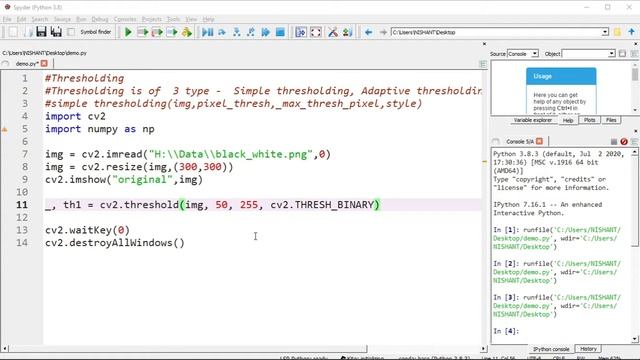This screenshot has height=360, width=640.
Task: Save the current file
Action: (x=41, y=32)
